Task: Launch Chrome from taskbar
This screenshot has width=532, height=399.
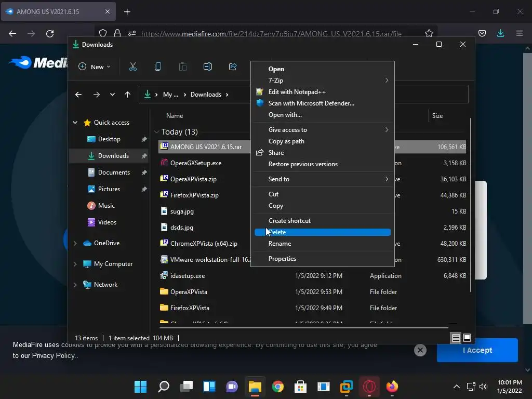Action: pos(278,387)
